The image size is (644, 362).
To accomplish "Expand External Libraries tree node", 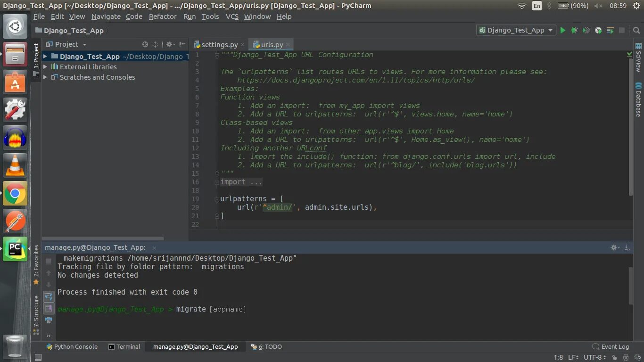I will 45,66.
